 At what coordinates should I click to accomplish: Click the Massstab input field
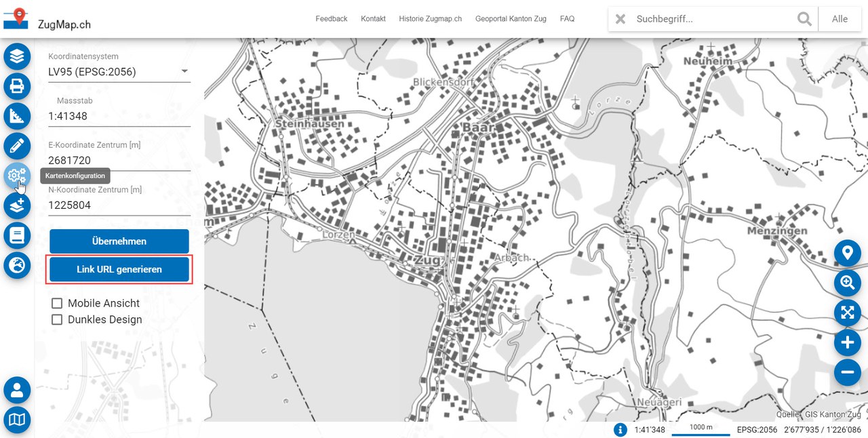tap(119, 116)
